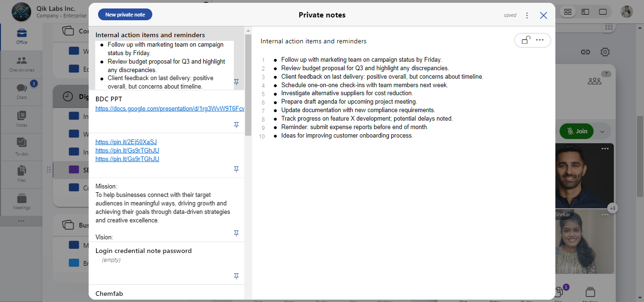This screenshot has width=644, height=302.
Task: Open the three-dot menu next to saved
Action: (x=527, y=15)
